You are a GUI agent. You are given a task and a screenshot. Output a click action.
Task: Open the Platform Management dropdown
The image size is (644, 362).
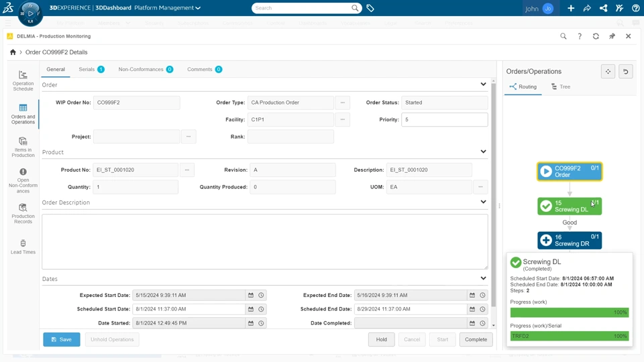(x=167, y=8)
